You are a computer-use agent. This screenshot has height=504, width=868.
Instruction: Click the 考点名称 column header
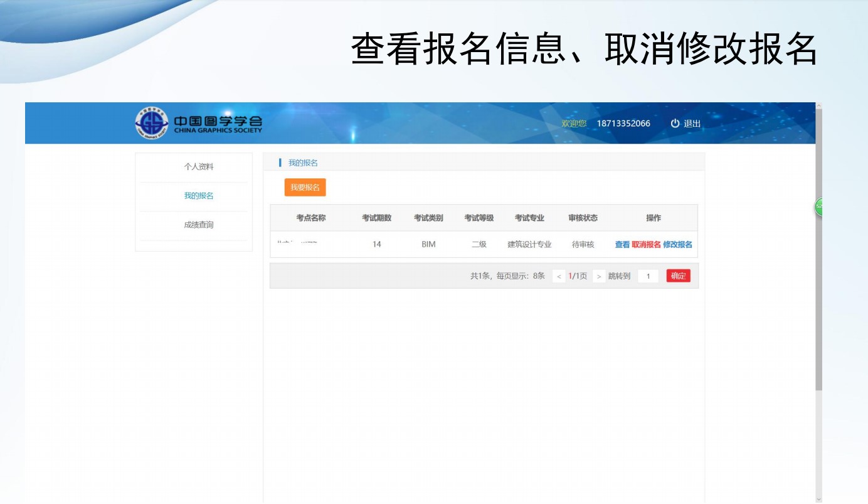coord(311,218)
